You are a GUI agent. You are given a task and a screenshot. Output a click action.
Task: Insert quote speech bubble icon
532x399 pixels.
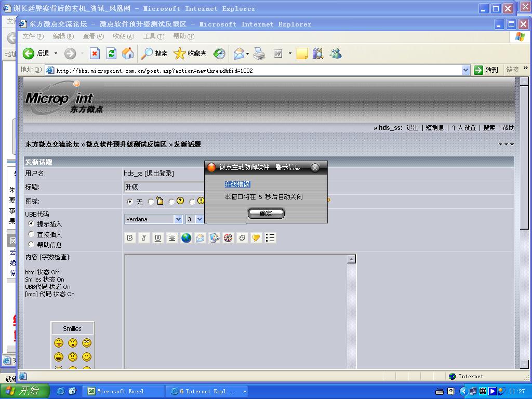click(256, 238)
